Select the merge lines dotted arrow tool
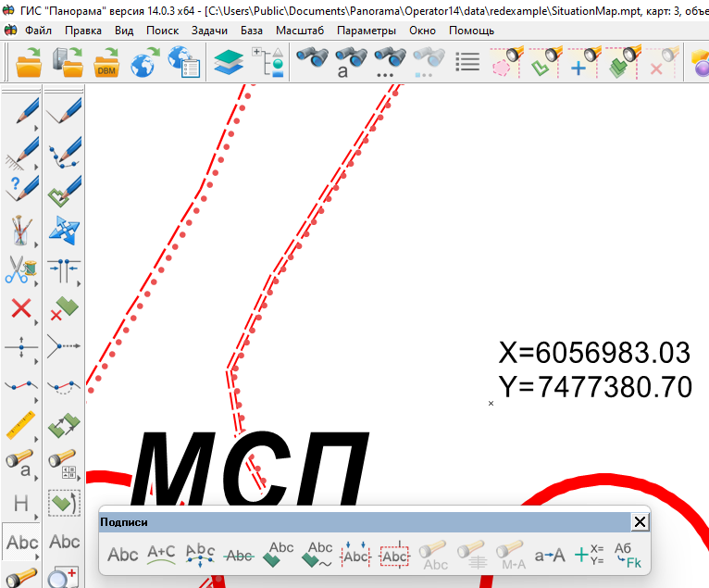This screenshot has height=588, width=709. [x=64, y=346]
